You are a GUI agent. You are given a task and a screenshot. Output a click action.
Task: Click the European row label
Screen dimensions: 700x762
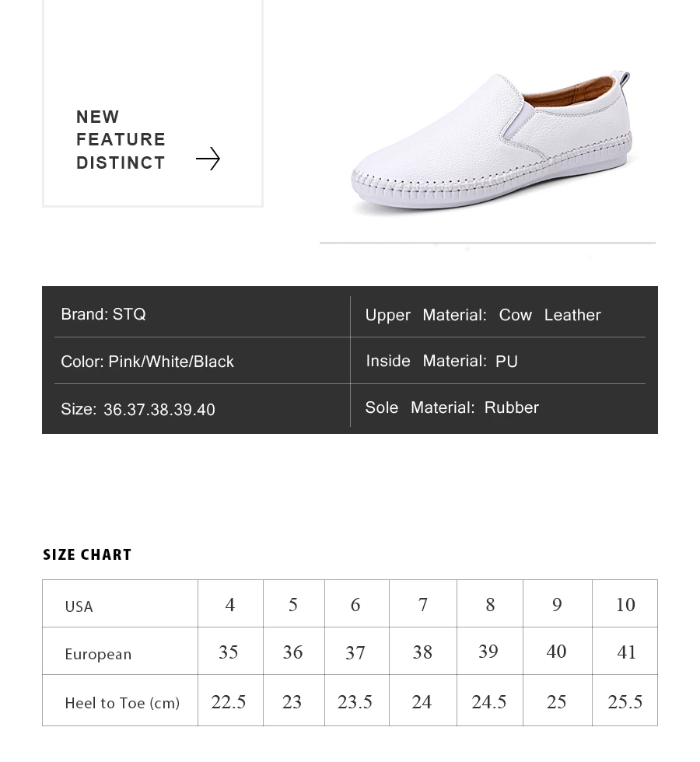(x=98, y=654)
